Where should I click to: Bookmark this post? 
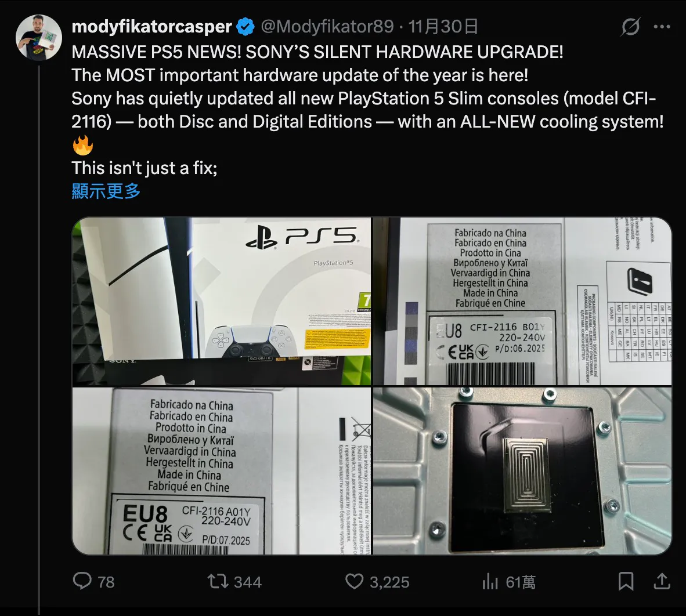(626, 581)
